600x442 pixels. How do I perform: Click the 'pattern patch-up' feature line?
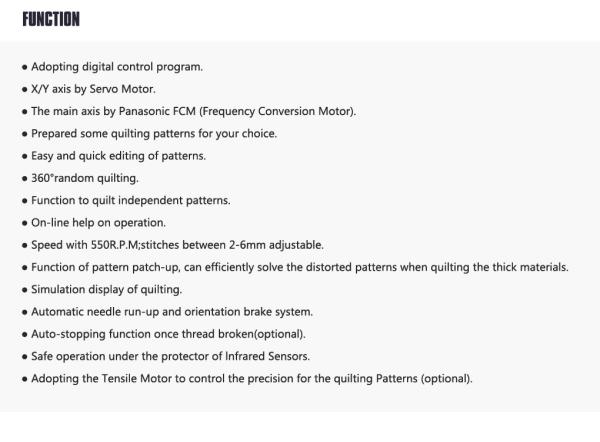(300, 267)
